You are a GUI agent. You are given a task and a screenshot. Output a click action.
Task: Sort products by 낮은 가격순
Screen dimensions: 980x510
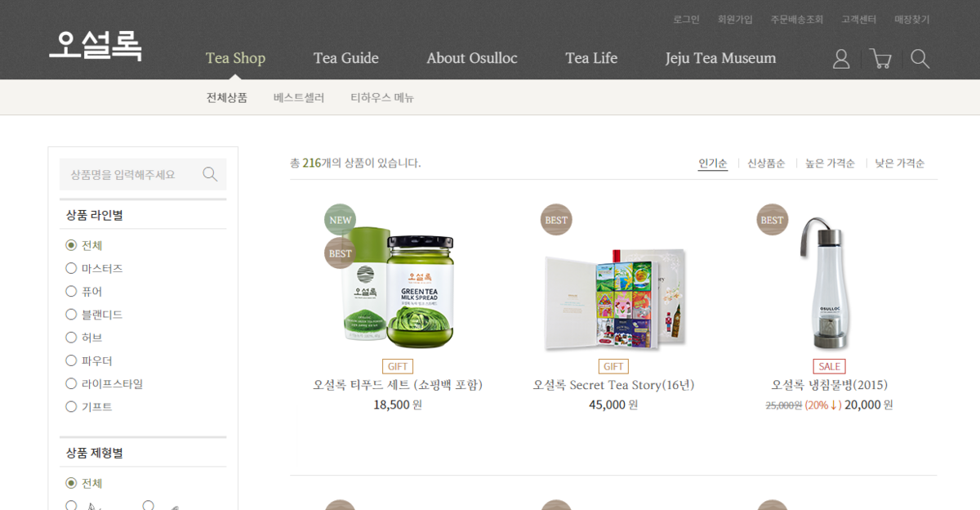tap(900, 163)
